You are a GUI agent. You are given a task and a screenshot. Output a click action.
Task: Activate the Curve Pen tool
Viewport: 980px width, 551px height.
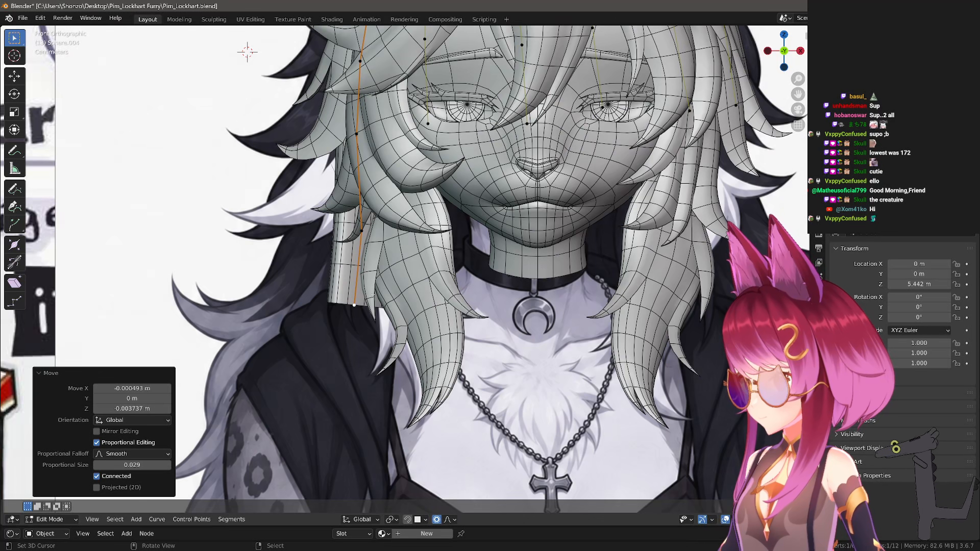pyautogui.click(x=14, y=207)
